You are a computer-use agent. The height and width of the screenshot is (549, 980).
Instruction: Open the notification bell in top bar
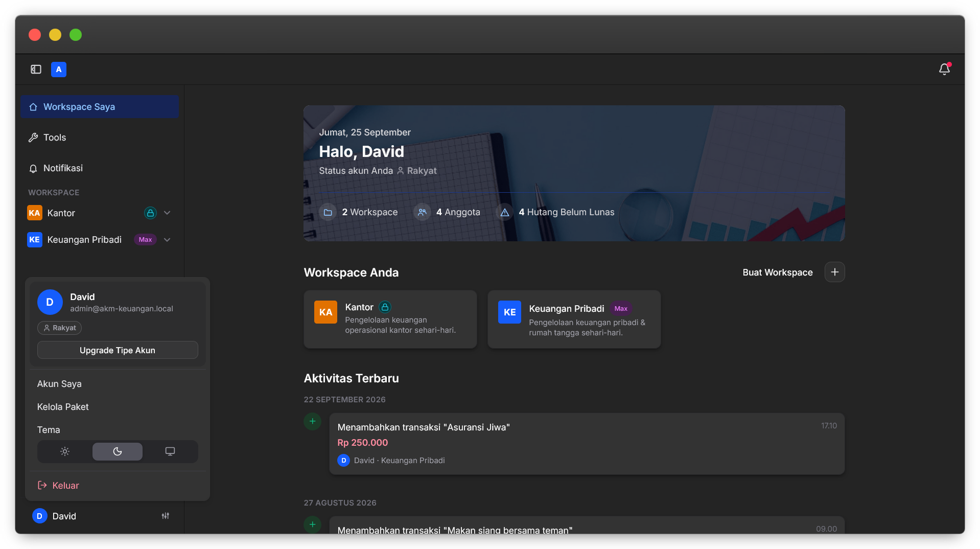(944, 69)
